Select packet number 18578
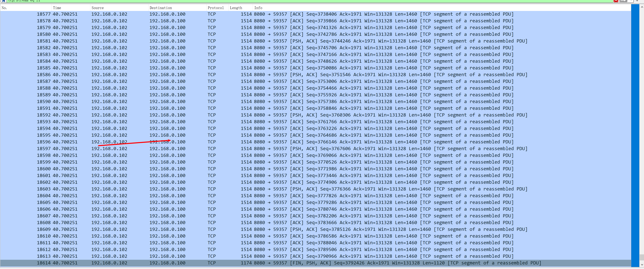This screenshot has height=269, width=644. 316,21
